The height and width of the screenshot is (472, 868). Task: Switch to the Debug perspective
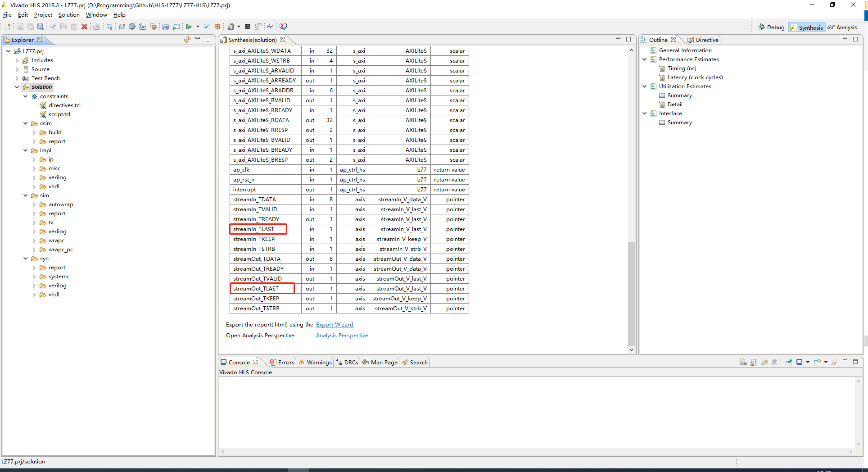pos(771,27)
